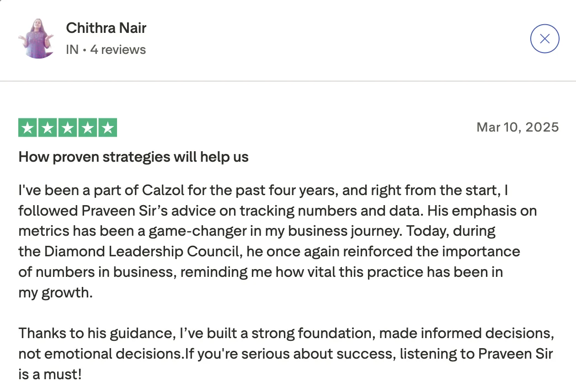This screenshot has height=392, width=576.
Task: Click the second star in the rating
Action: tap(48, 128)
